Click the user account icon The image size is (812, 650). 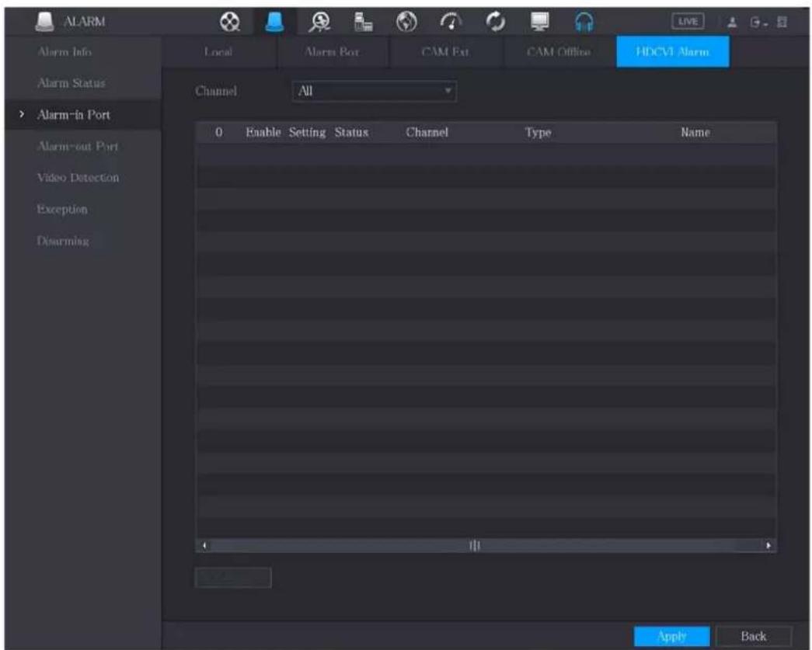732,23
